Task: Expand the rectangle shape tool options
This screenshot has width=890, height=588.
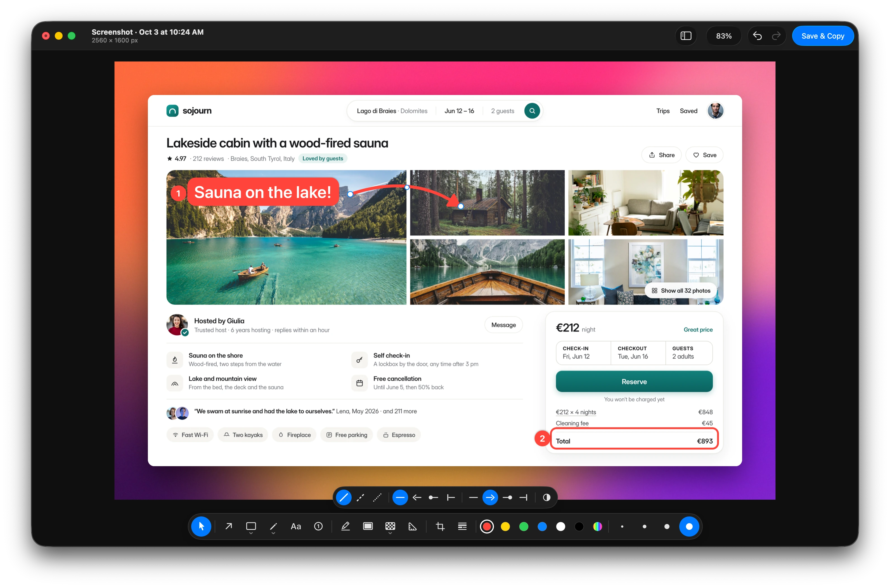Action: [x=251, y=533]
